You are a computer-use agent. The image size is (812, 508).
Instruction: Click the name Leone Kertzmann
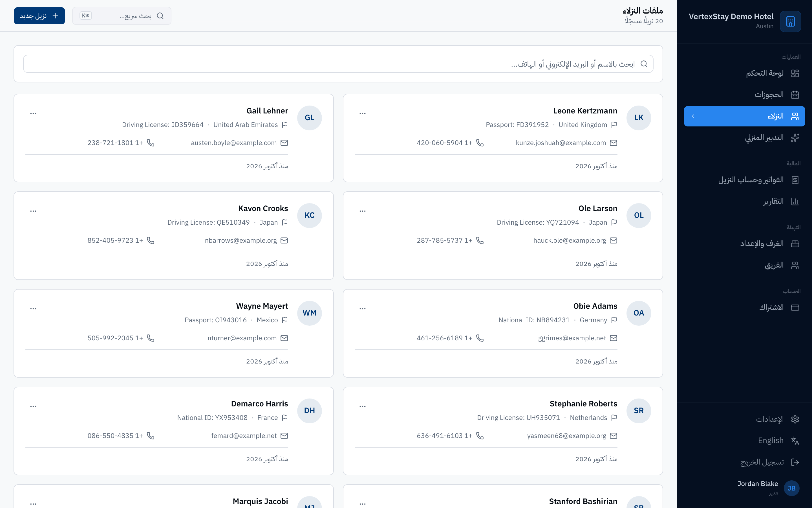(585, 111)
